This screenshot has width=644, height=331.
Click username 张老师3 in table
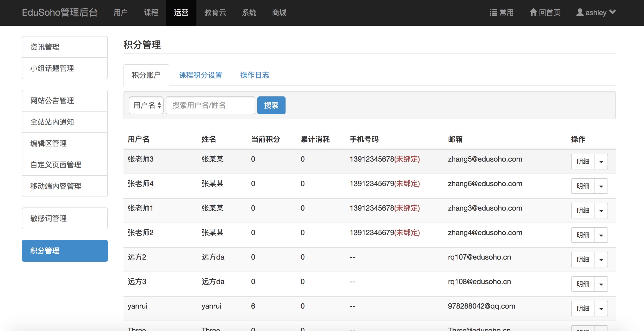click(x=140, y=159)
